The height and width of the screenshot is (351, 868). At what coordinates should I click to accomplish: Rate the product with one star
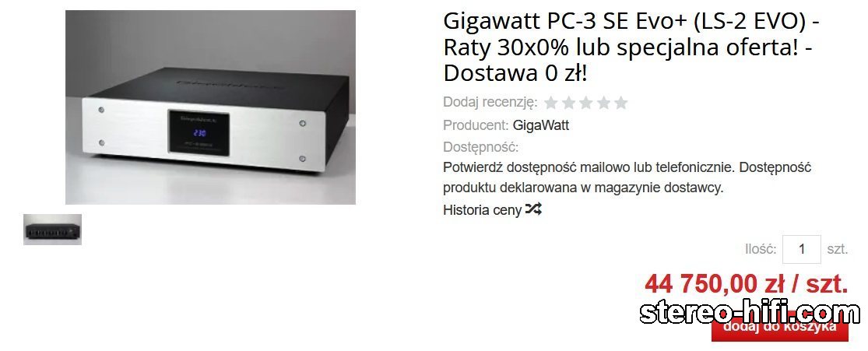point(551,103)
